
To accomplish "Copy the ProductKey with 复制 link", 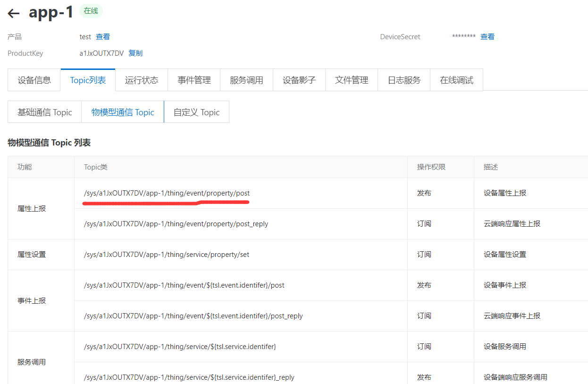I will 135,53.
